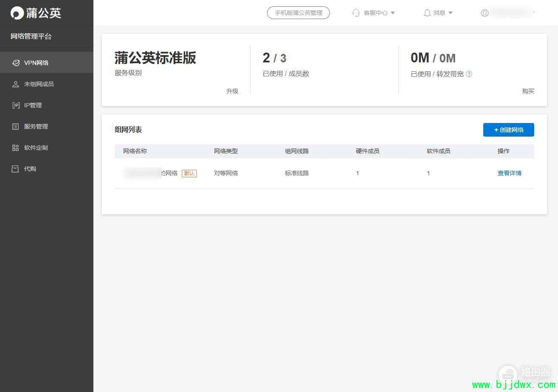The image size is (558, 392).
Task: Click the 客服中心 headset icon
Action: pos(356,13)
